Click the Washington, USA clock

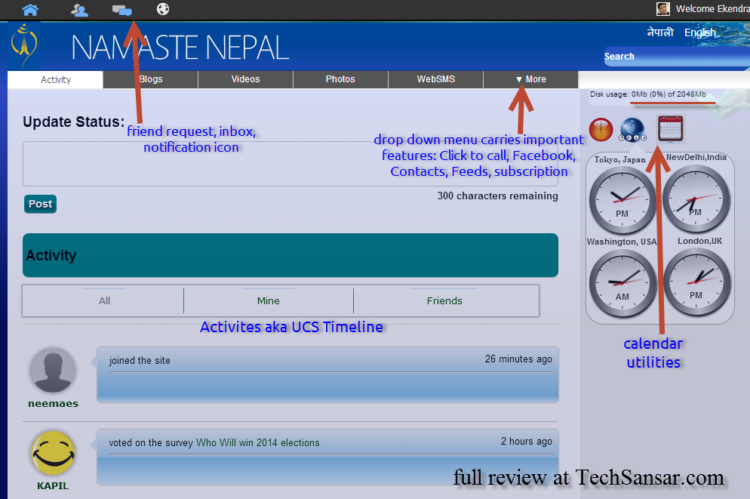click(622, 283)
